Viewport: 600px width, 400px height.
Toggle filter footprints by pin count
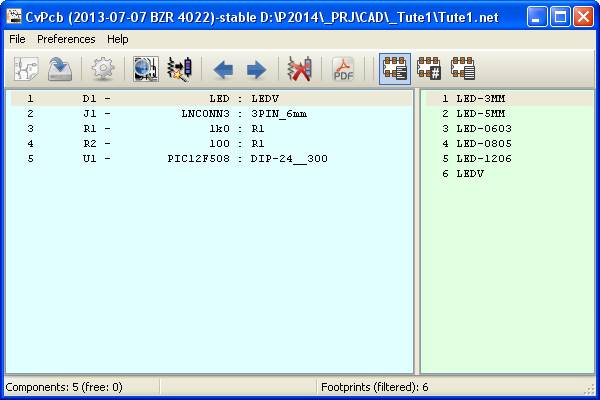[x=429, y=69]
